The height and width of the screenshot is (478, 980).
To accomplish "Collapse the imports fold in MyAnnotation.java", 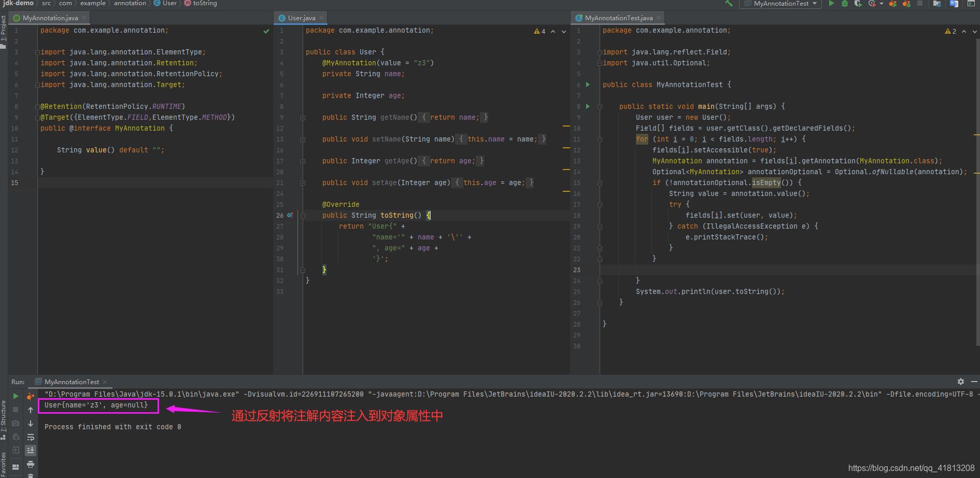I will coord(37,52).
